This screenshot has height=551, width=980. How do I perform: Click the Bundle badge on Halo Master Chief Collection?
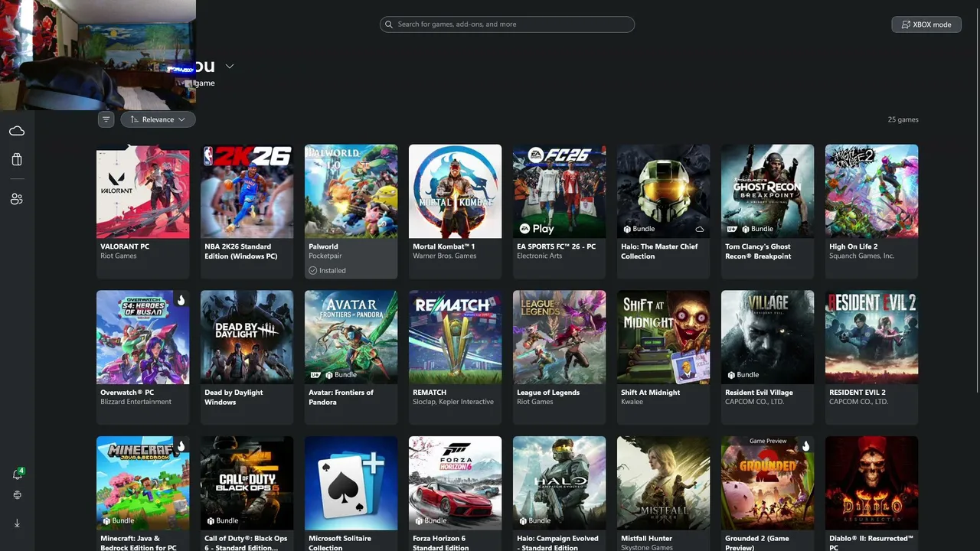[x=639, y=229]
